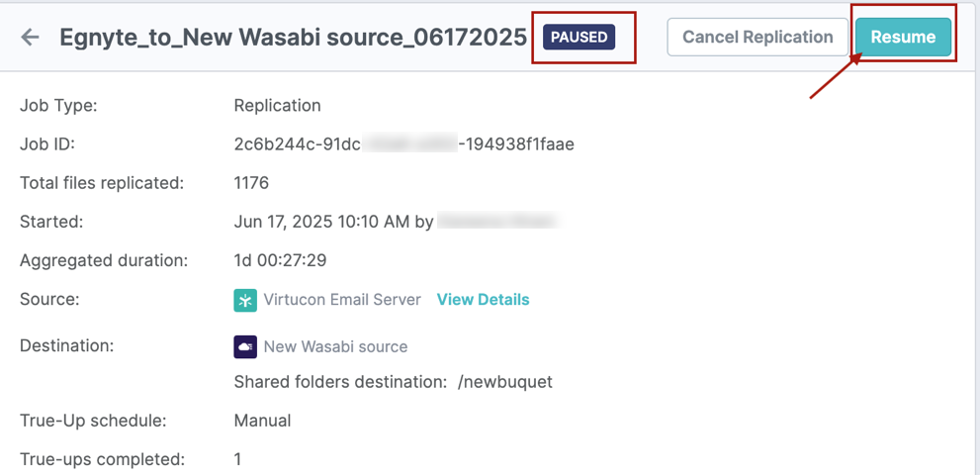Click the Egnyte source icon
980x475 pixels.
coord(245,300)
